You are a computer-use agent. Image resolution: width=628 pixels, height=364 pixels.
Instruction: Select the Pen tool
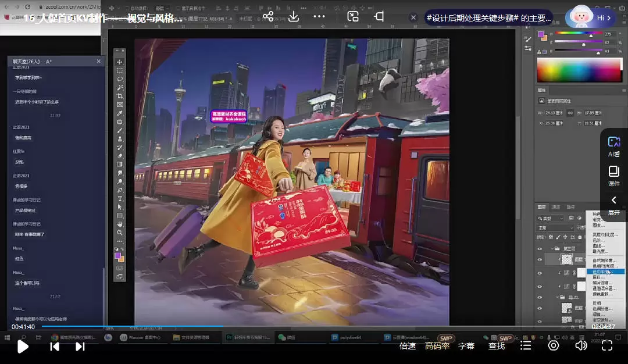(x=120, y=190)
